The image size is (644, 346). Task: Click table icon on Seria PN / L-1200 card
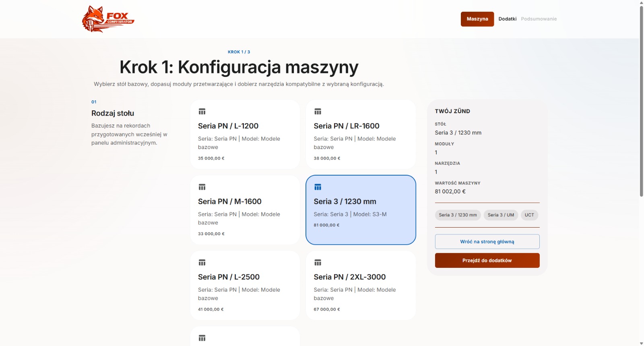(202, 112)
